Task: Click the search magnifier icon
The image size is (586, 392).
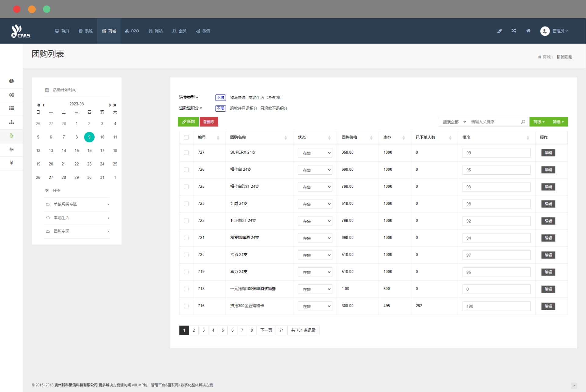Action: [x=523, y=122]
